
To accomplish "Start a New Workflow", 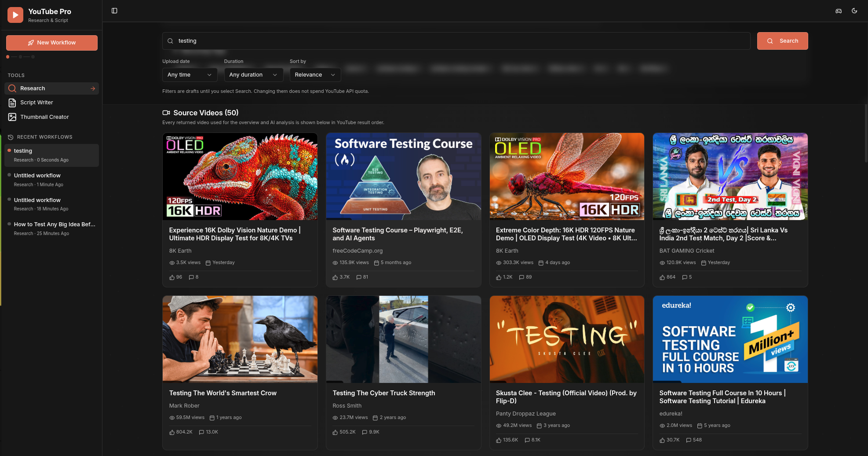I will tap(52, 43).
